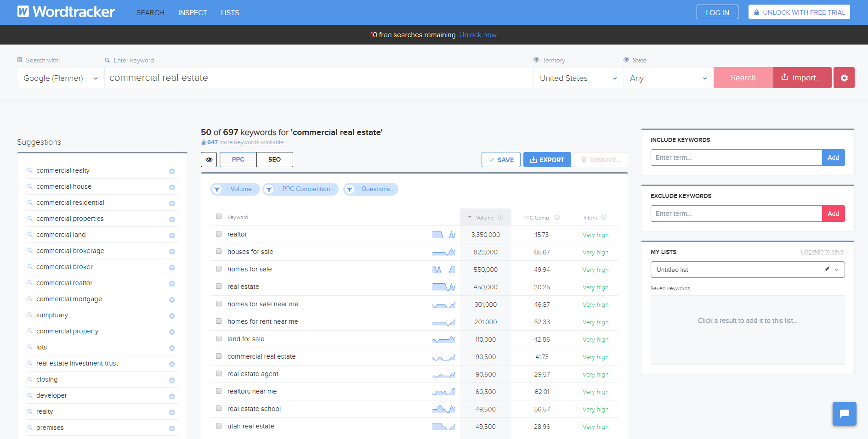Add 'commercial realtor' suggestion plus icon
868x439 pixels.
(172, 284)
